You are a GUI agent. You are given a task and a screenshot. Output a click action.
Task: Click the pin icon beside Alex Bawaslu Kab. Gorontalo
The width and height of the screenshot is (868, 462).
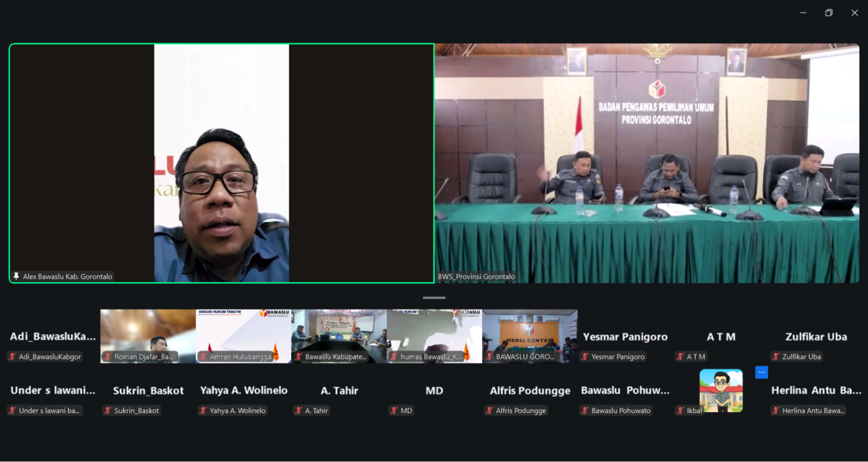click(16, 276)
